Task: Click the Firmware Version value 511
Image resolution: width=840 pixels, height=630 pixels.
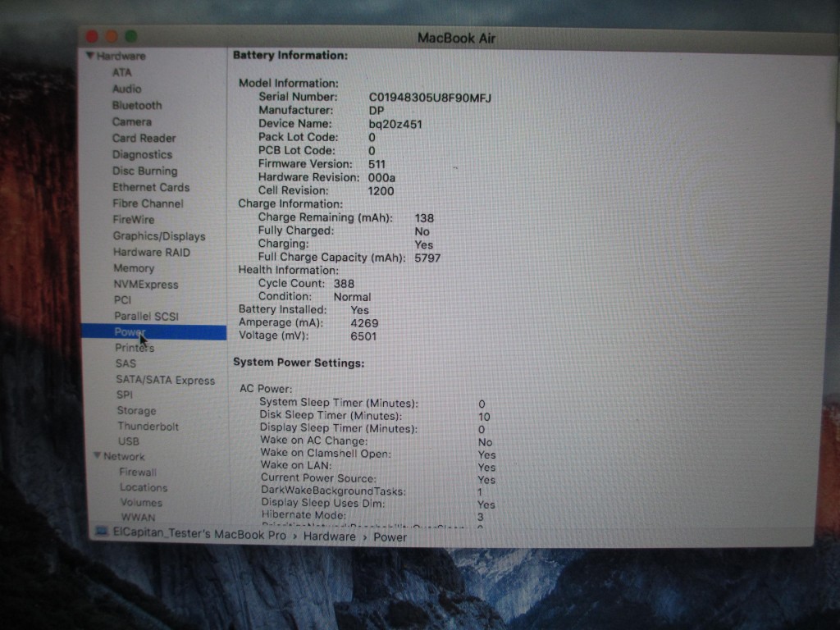Action: 377,164
